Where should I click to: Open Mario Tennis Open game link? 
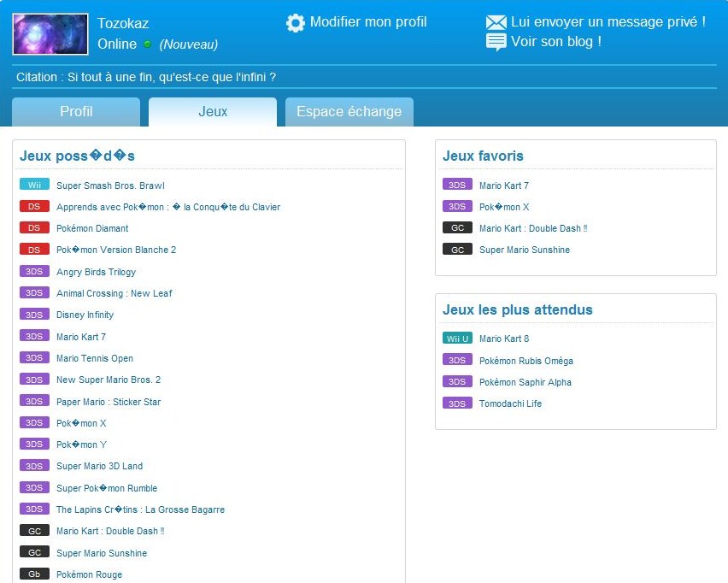tap(95, 358)
